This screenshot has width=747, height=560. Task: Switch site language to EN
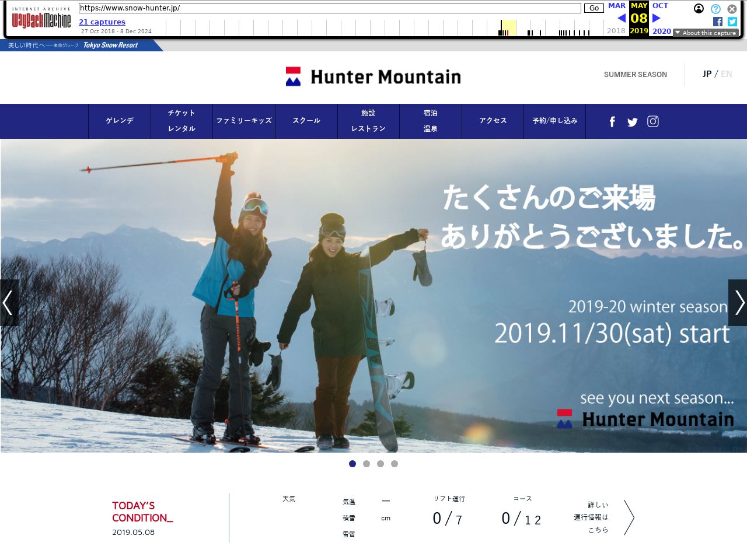click(726, 74)
